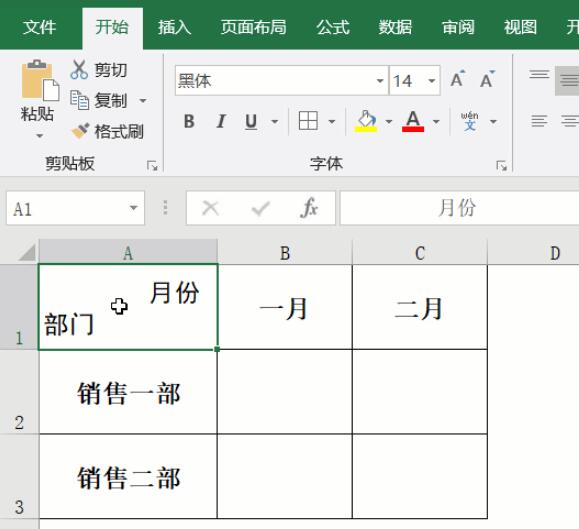Open the underline style dropdown arrow
The image size is (579, 529).
[x=275, y=121]
